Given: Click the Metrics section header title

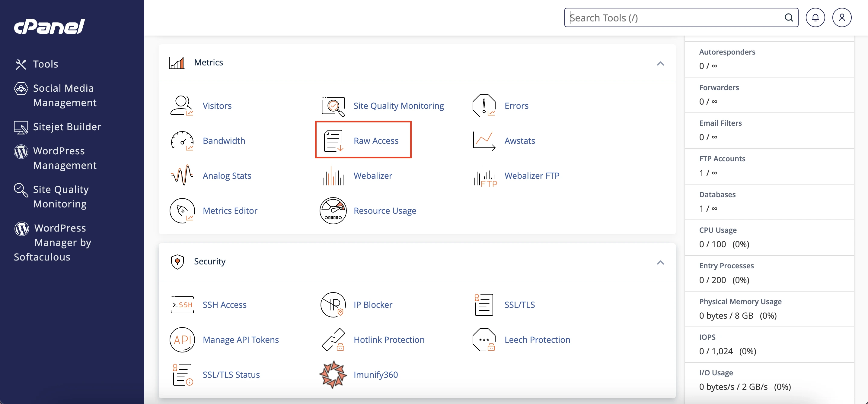Looking at the screenshot, I should tap(209, 63).
